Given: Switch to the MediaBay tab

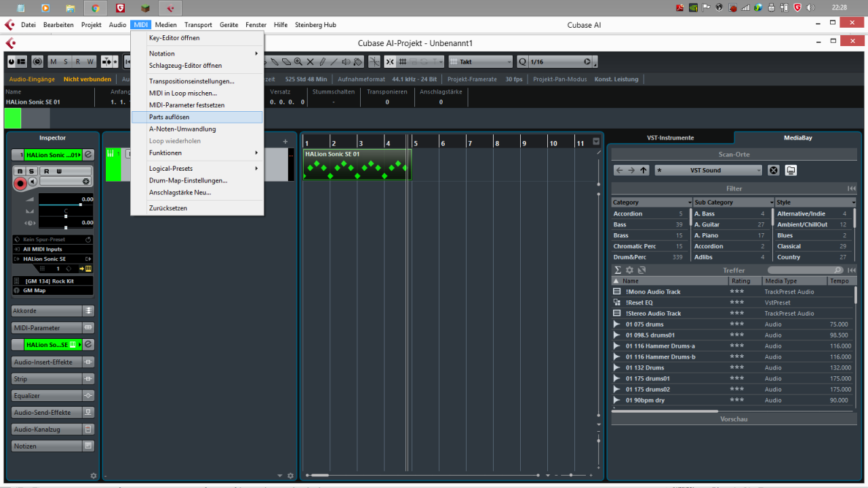Looking at the screenshot, I should click(797, 138).
